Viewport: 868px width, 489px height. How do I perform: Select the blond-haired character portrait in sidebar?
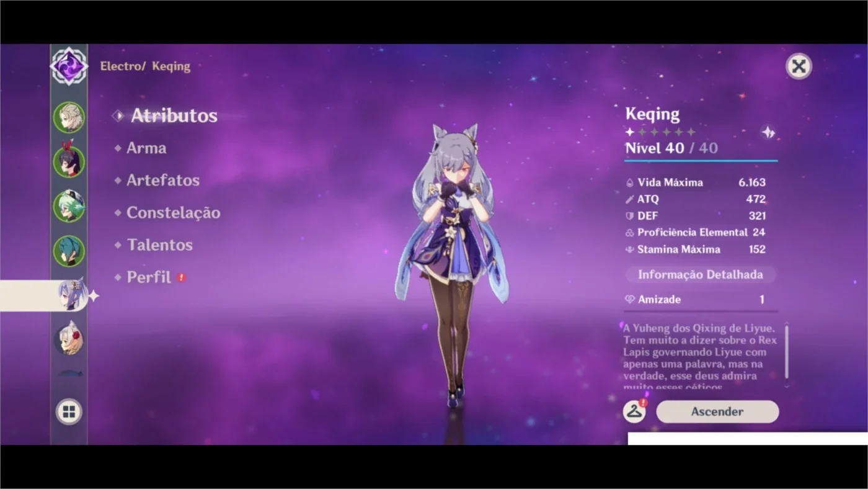[x=69, y=117]
